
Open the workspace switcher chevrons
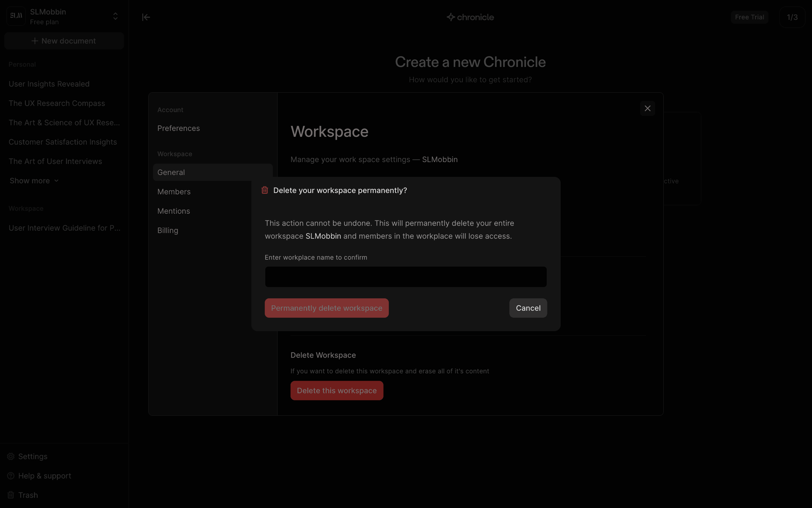click(x=115, y=17)
